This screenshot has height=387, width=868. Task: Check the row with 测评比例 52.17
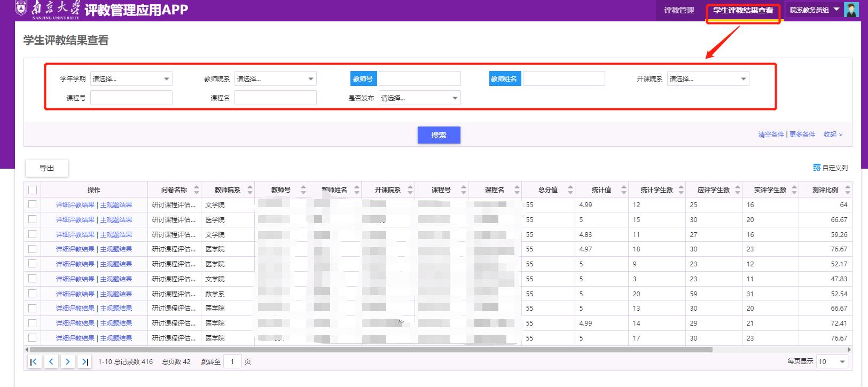pos(33,264)
